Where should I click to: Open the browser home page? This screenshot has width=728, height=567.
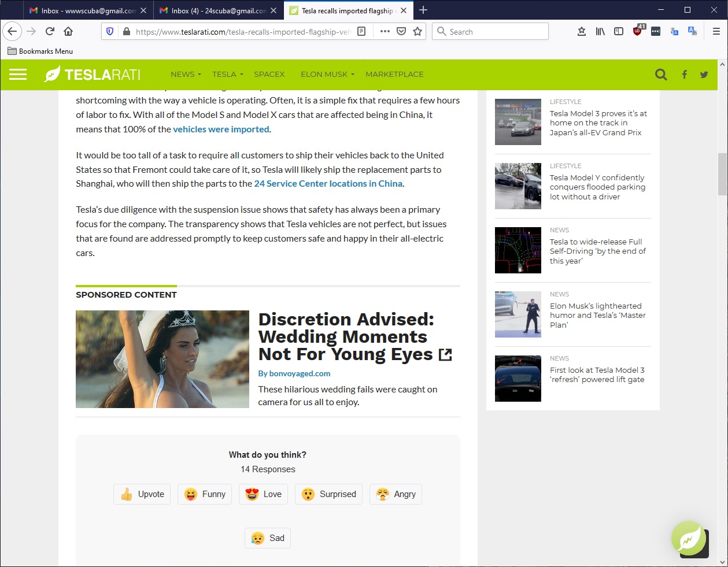tap(68, 31)
